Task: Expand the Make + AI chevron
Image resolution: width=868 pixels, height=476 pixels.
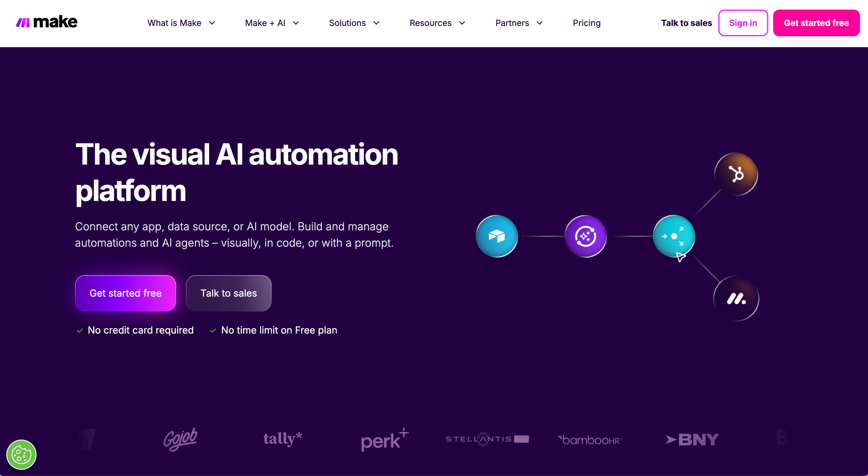Action: coord(296,23)
